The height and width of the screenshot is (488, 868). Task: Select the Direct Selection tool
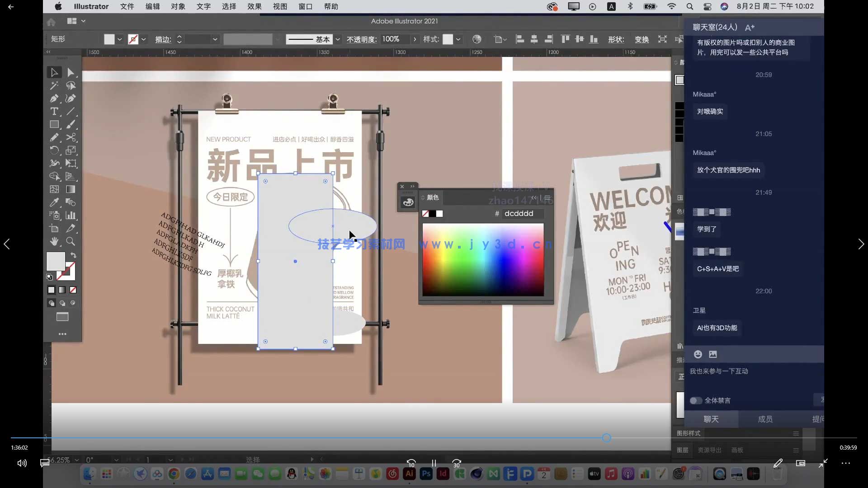71,72
